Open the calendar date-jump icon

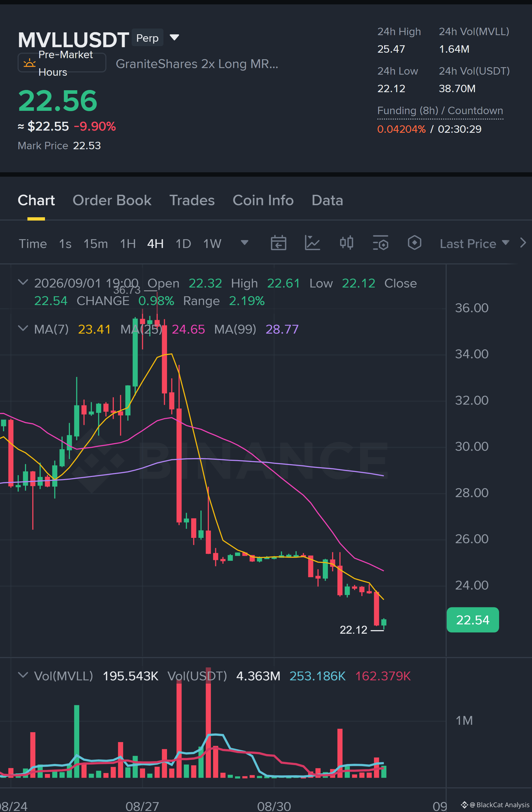(x=278, y=243)
